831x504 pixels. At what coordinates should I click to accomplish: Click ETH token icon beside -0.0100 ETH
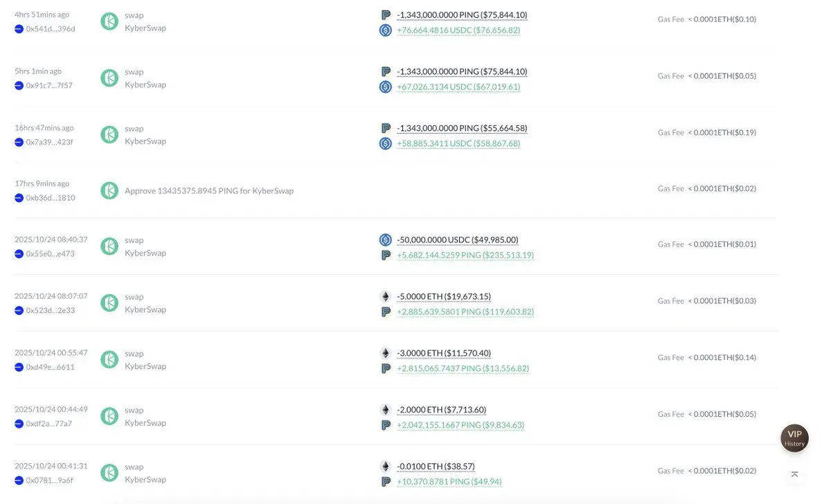(x=386, y=466)
